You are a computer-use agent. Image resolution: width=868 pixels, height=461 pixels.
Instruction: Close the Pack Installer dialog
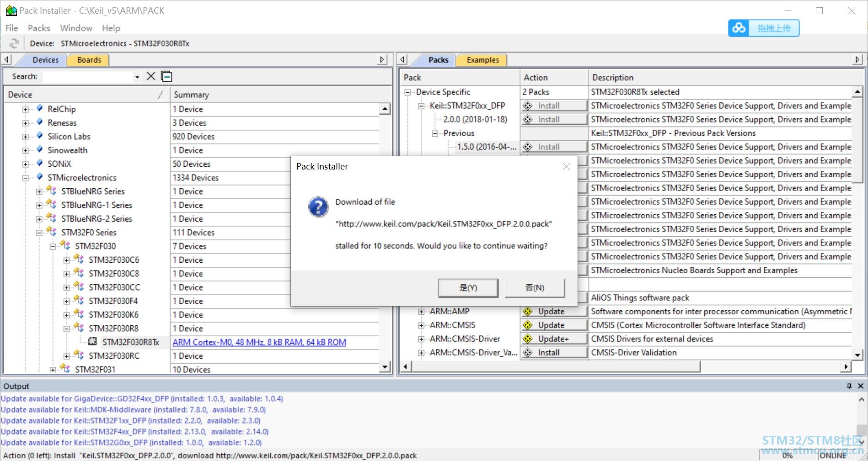tap(566, 167)
